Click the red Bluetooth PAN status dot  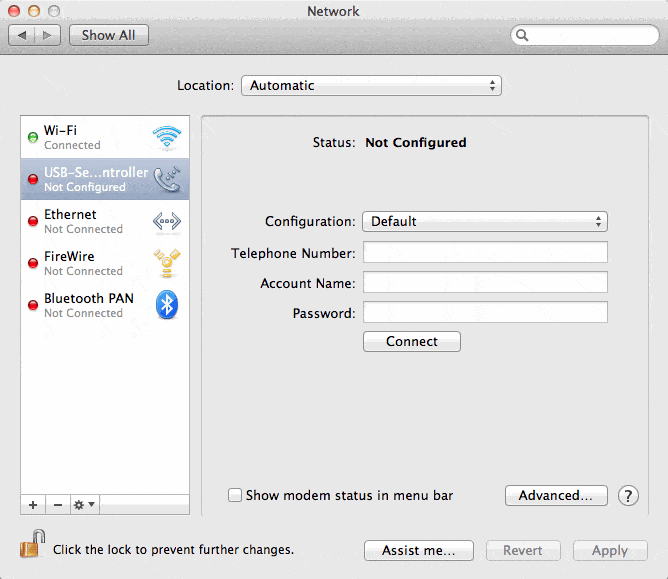pos(33,305)
